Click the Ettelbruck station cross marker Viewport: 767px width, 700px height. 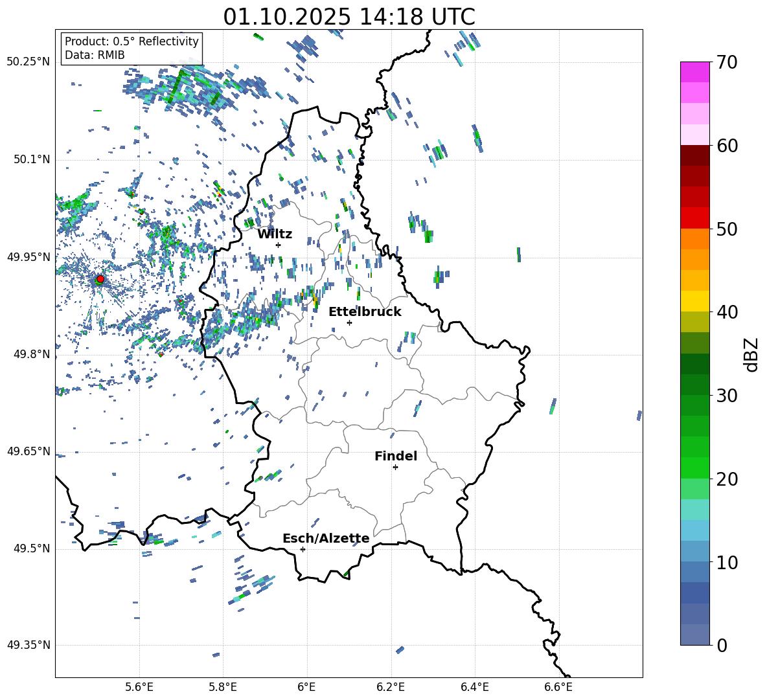(x=349, y=322)
